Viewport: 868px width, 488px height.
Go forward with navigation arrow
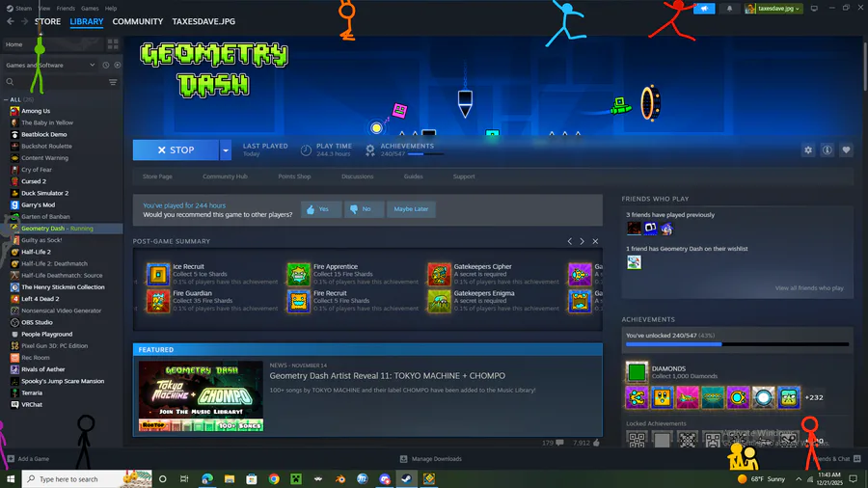(x=24, y=21)
